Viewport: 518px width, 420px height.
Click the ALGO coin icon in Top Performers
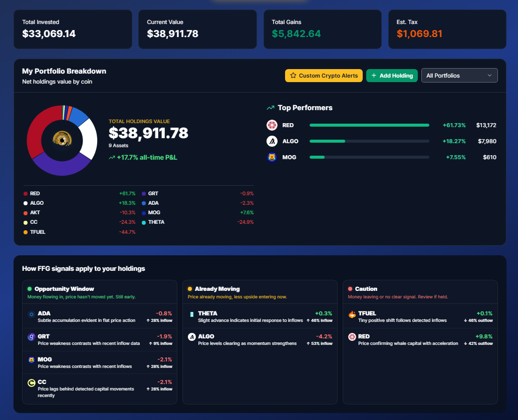coord(272,141)
